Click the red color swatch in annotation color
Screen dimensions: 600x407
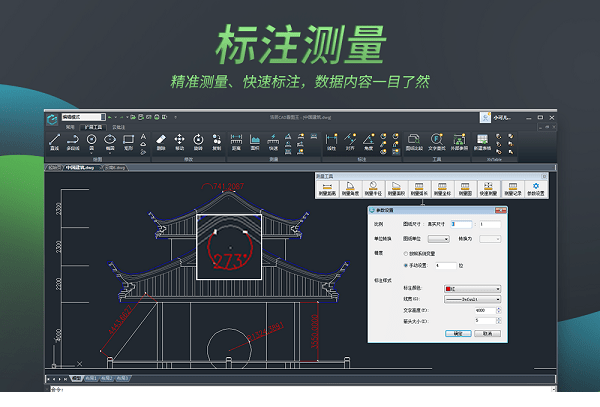pyautogui.click(x=448, y=289)
